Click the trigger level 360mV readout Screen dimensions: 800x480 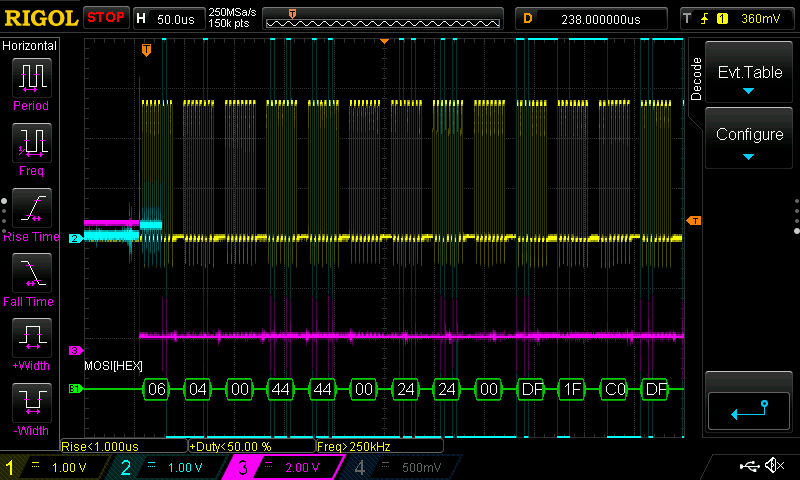pos(760,19)
